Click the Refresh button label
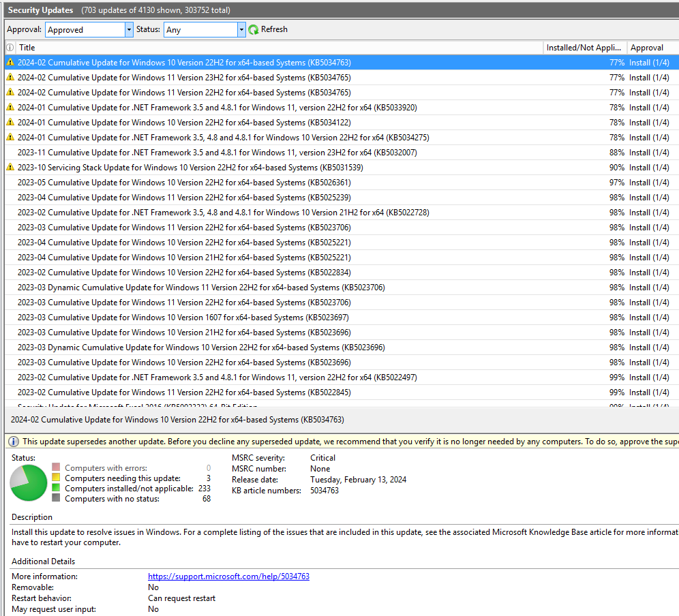Image resolution: width=679 pixels, height=616 pixels. (274, 29)
